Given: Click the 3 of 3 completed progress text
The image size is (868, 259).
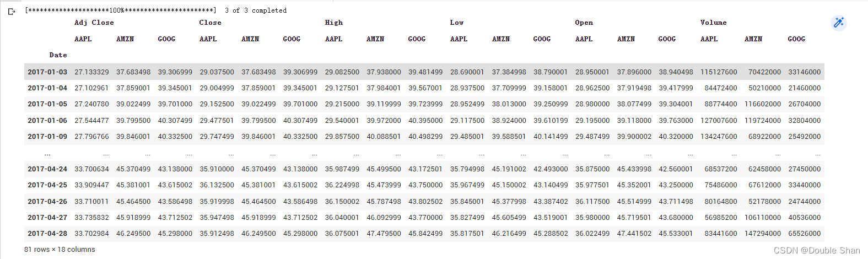Looking at the screenshot, I should [x=256, y=10].
